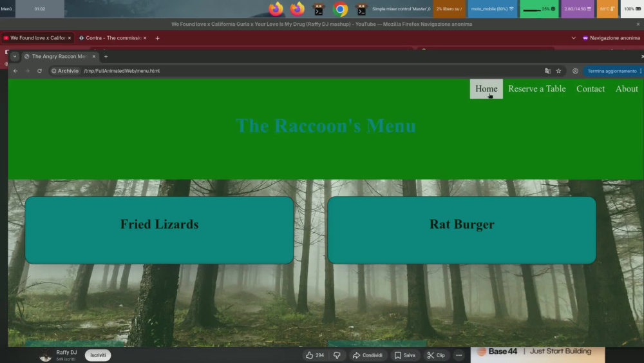Close 'The Angry Raccon' Chrome tab

(94, 56)
